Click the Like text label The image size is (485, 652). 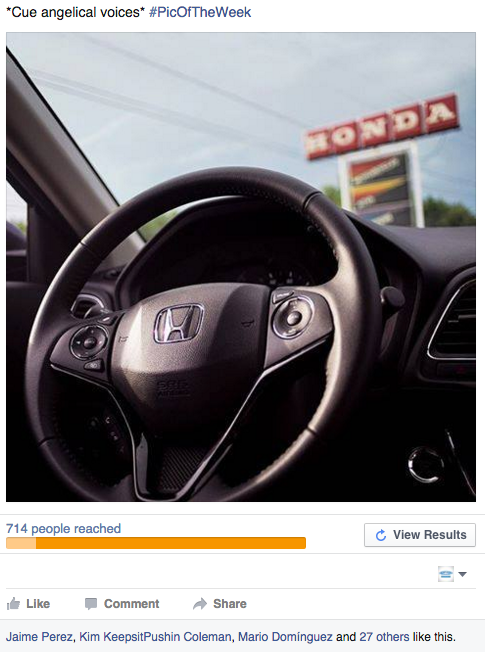point(38,604)
